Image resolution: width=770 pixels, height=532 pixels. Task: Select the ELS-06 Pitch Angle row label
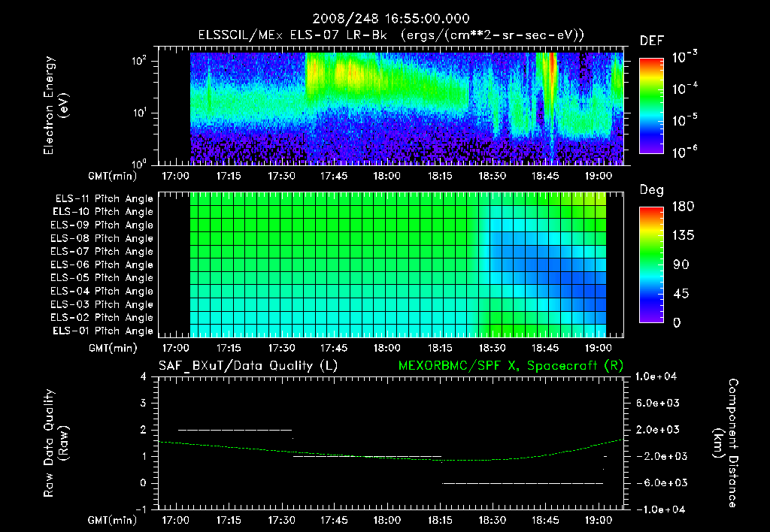[102, 265]
